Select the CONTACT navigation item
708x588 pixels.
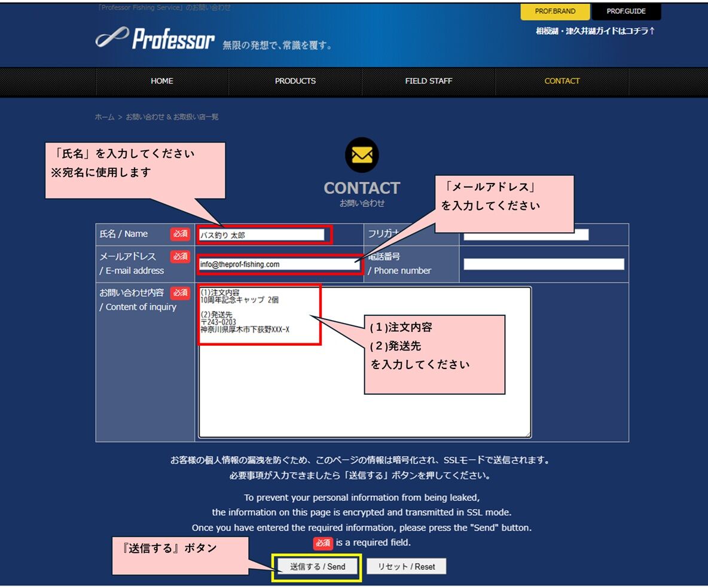coord(561,81)
